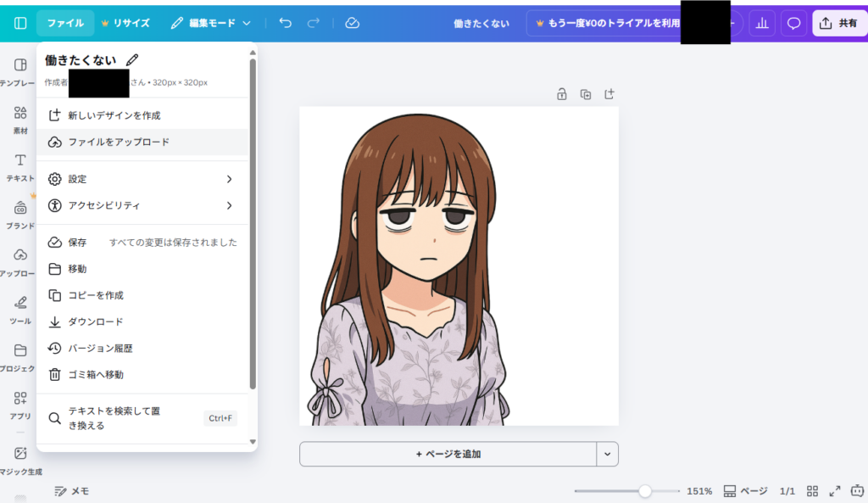
Task: Open the comments speech bubble icon
Action: point(794,23)
